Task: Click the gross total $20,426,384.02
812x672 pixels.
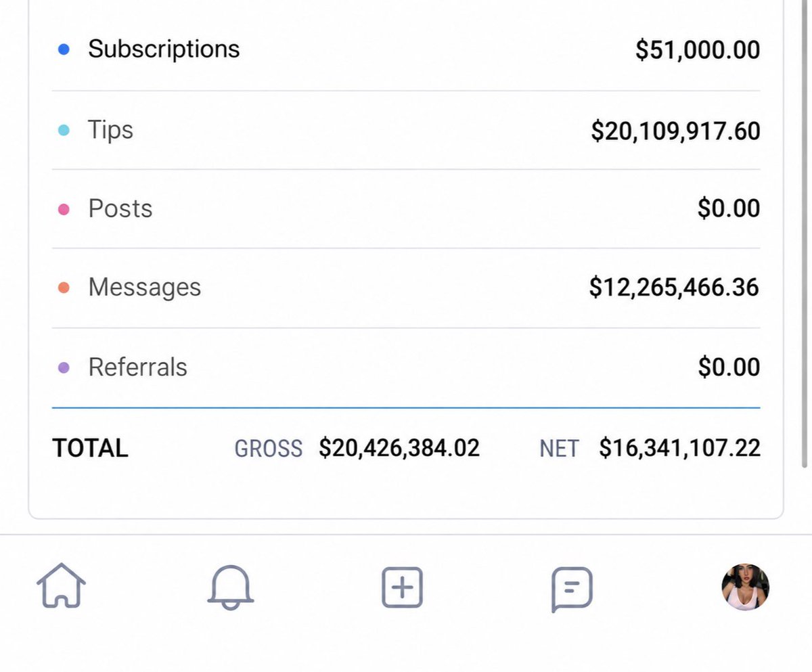Action: (x=399, y=448)
